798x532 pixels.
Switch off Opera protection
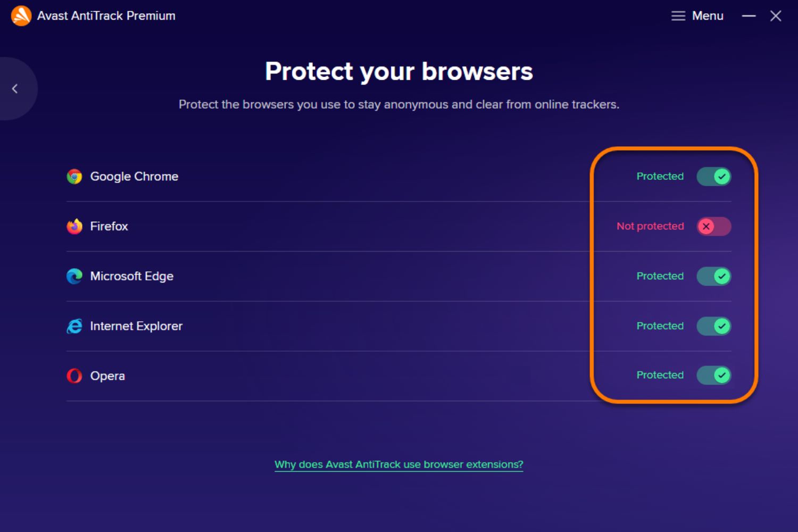(x=714, y=376)
